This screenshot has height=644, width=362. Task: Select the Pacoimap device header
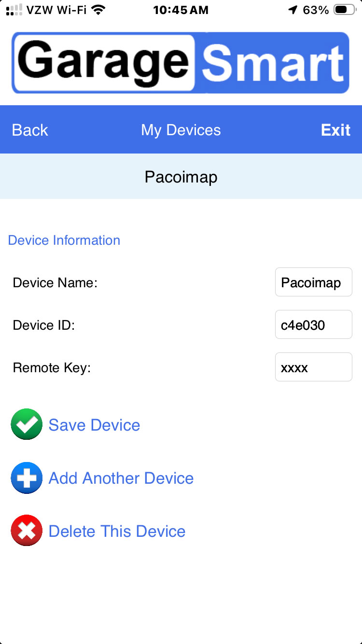coord(181,177)
